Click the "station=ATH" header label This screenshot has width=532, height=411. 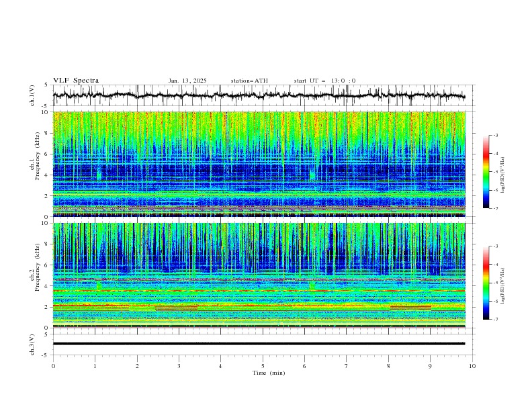[x=249, y=81]
